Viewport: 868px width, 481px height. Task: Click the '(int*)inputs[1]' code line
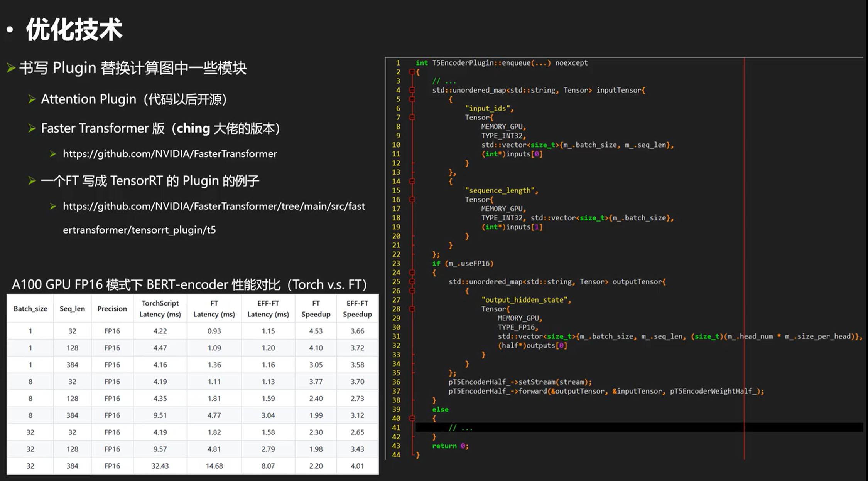tap(512, 227)
